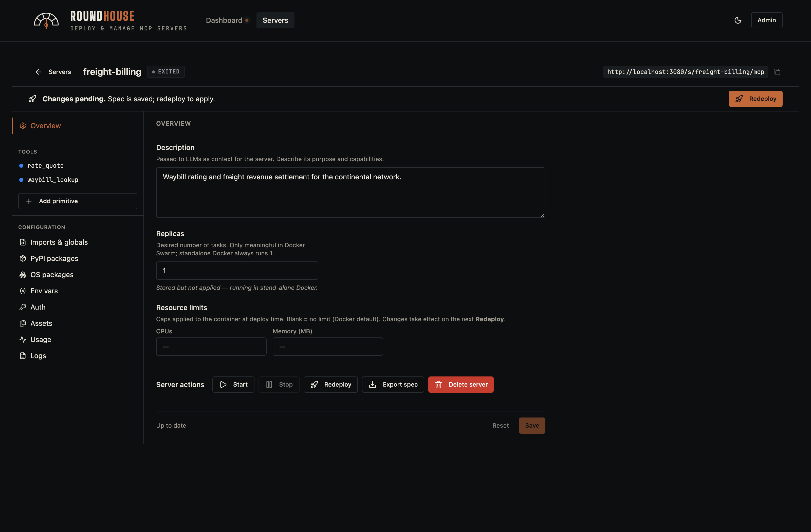Click the Replicas number field
The height and width of the screenshot is (532, 811).
tap(237, 270)
